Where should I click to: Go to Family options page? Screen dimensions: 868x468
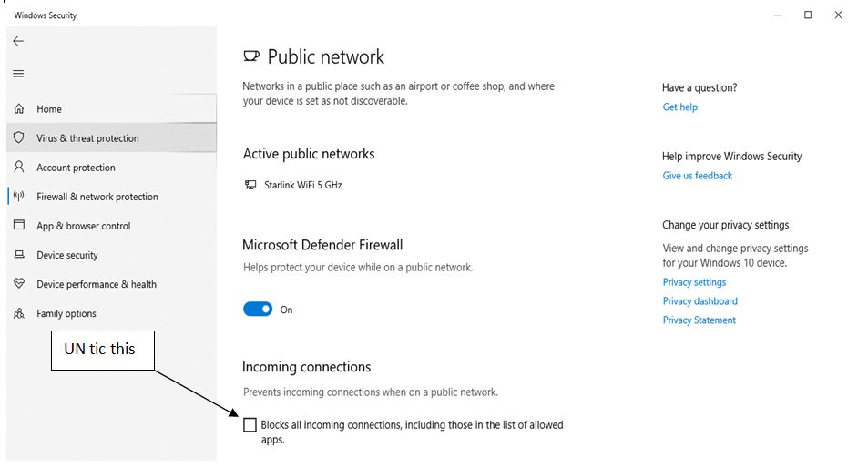66,313
